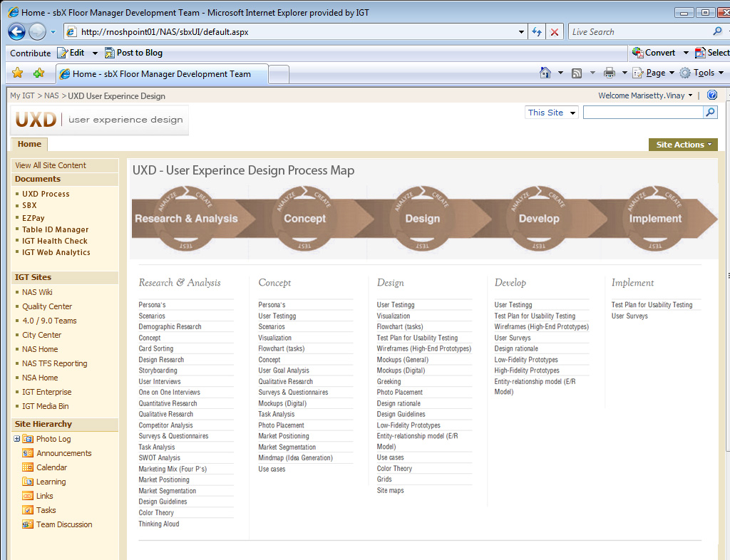Viewport: 730px width, 560px height.
Task: Open the Site Actions dropdown menu
Action: 683,145
